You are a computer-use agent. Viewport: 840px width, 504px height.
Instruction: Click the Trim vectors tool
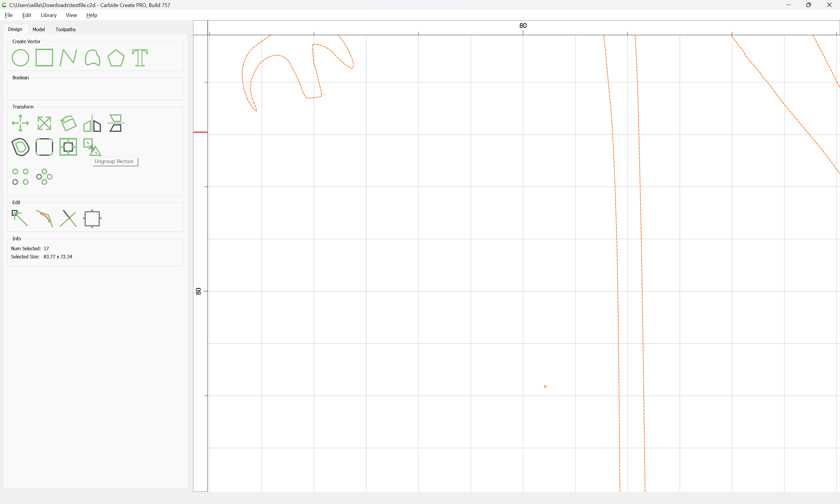click(68, 218)
